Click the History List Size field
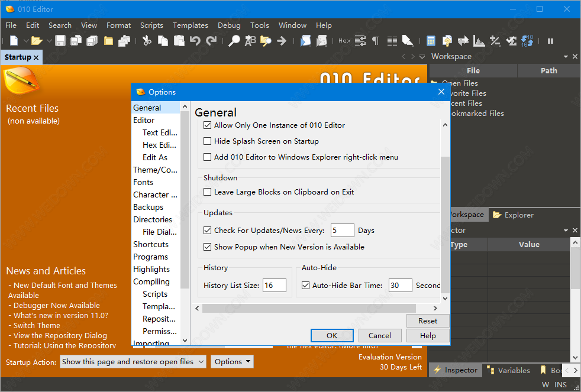The width and height of the screenshot is (581, 392). (275, 286)
